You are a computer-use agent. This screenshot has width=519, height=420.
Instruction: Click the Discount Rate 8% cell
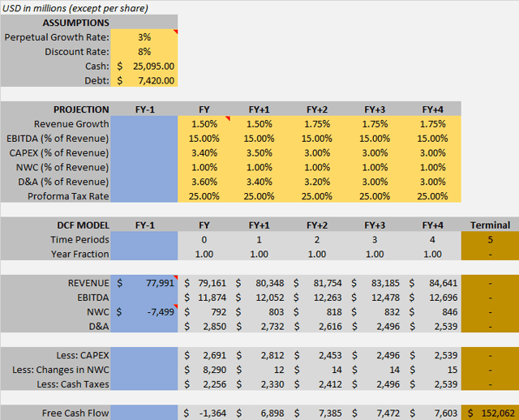coord(144,52)
